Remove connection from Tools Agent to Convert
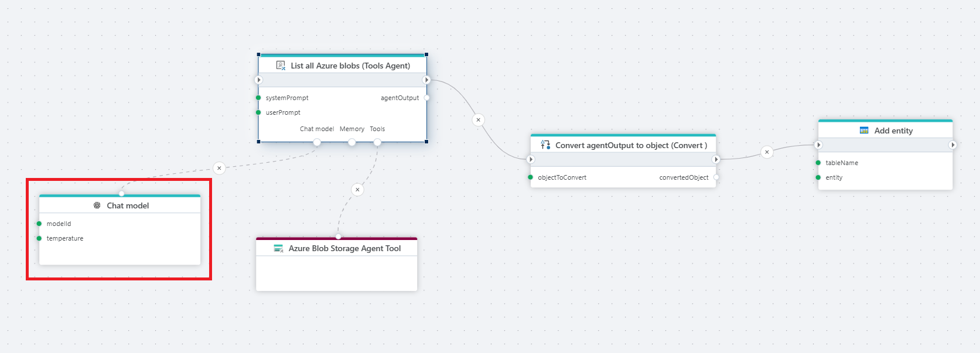Viewport: 980px width, 353px height. point(478,120)
